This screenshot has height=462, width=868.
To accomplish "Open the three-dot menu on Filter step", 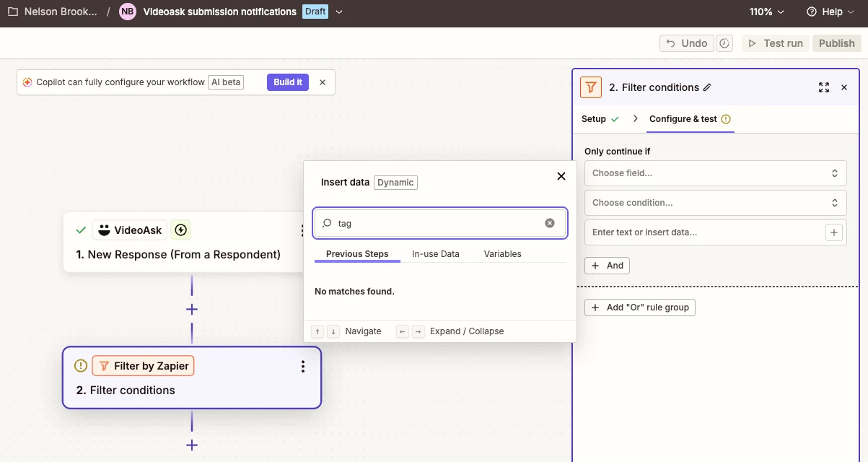I will pyautogui.click(x=303, y=367).
